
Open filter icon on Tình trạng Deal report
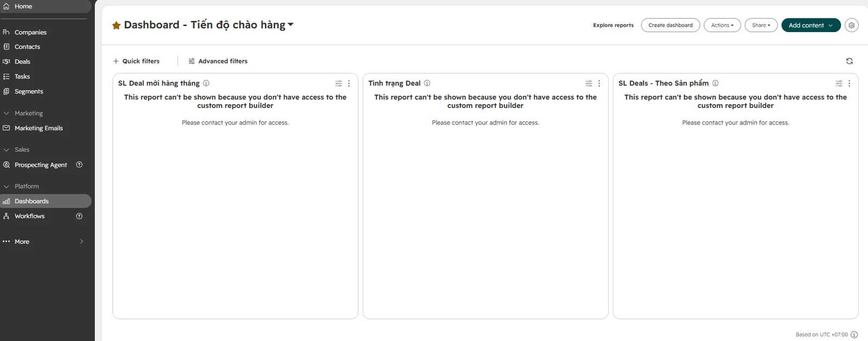coord(589,84)
